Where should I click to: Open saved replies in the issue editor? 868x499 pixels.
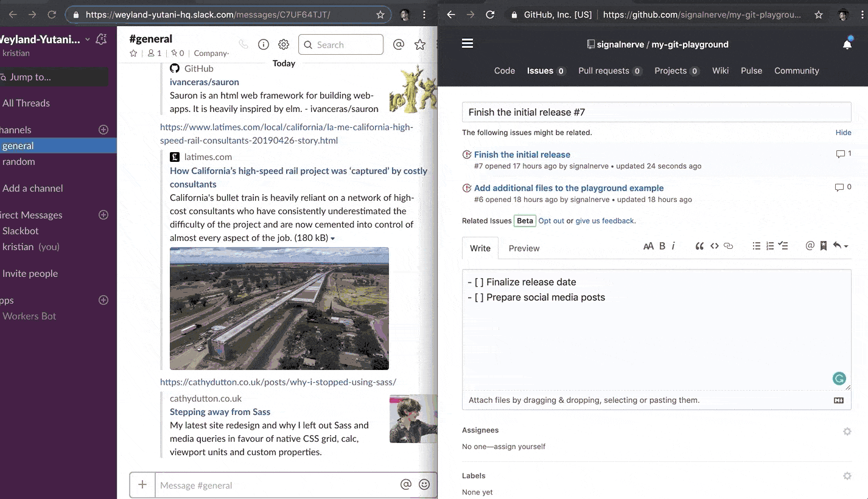(x=824, y=246)
